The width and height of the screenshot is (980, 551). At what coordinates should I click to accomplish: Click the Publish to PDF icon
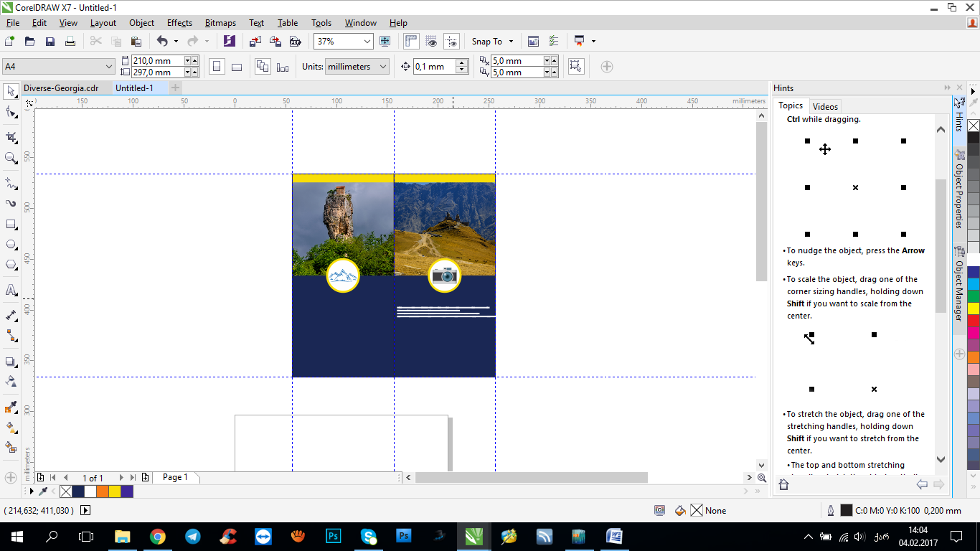(x=294, y=41)
